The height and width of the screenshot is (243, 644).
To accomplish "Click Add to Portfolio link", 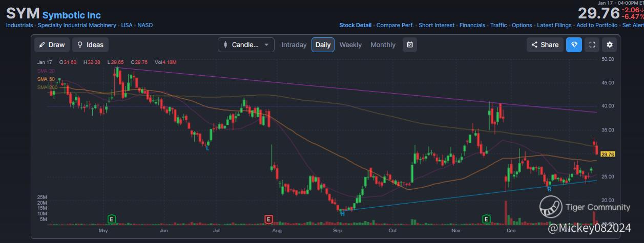I will 597,25.
